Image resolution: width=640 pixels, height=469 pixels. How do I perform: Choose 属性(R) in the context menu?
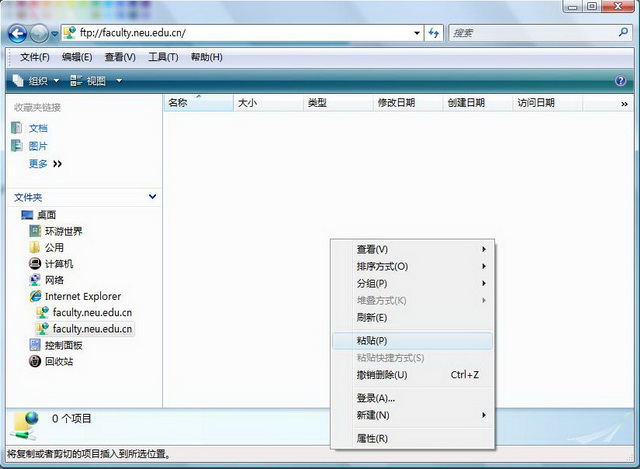click(x=413, y=438)
